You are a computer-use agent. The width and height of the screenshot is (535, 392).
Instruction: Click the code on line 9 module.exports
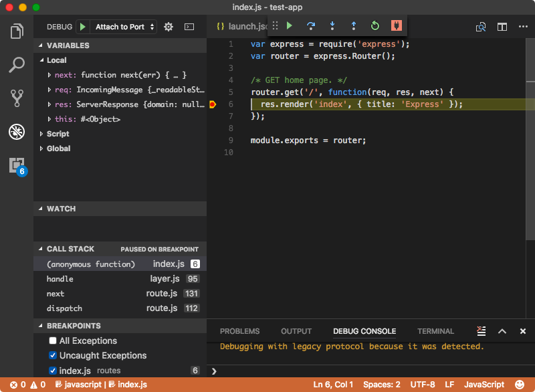point(308,140)
